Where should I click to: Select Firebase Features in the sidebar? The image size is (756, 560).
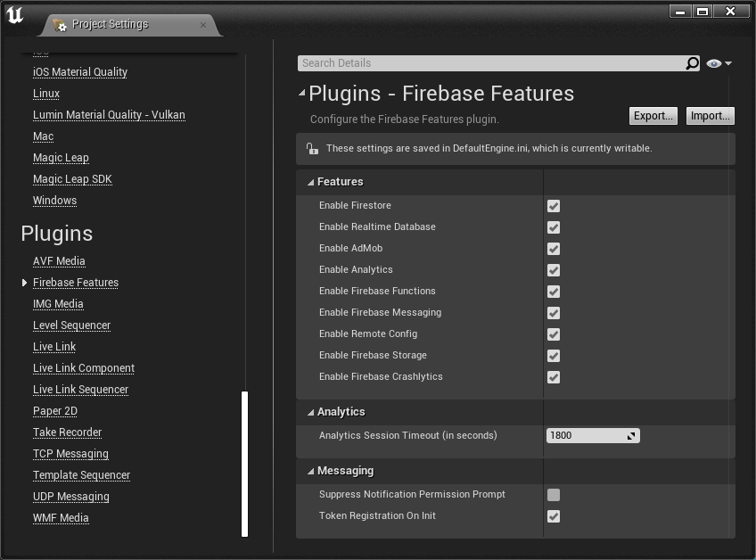(76, 283)
